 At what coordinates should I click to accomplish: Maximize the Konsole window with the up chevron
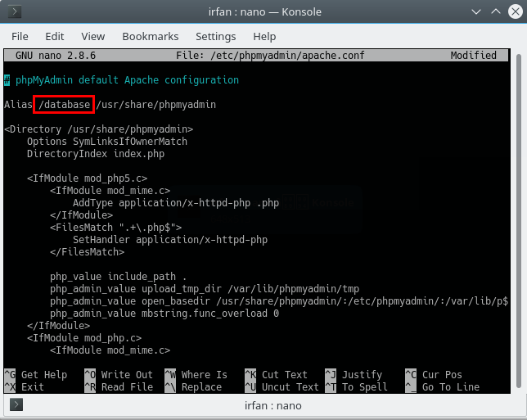click(x=496, y=11)
